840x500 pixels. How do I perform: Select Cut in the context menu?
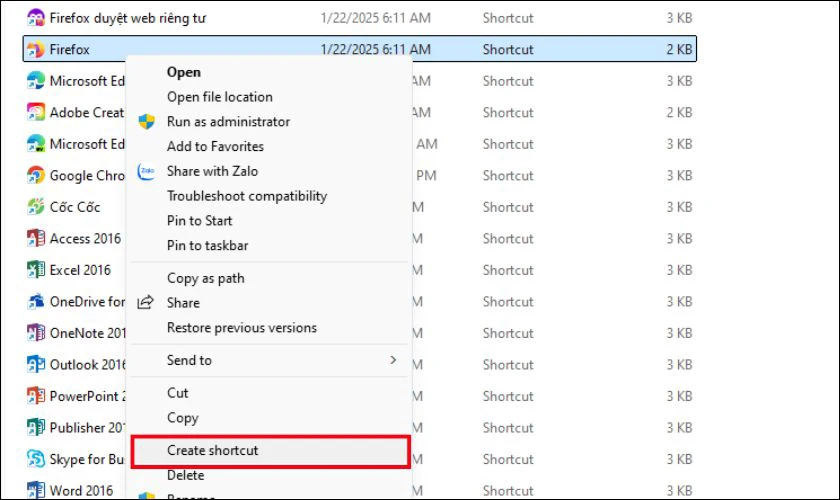pos(177,393)
